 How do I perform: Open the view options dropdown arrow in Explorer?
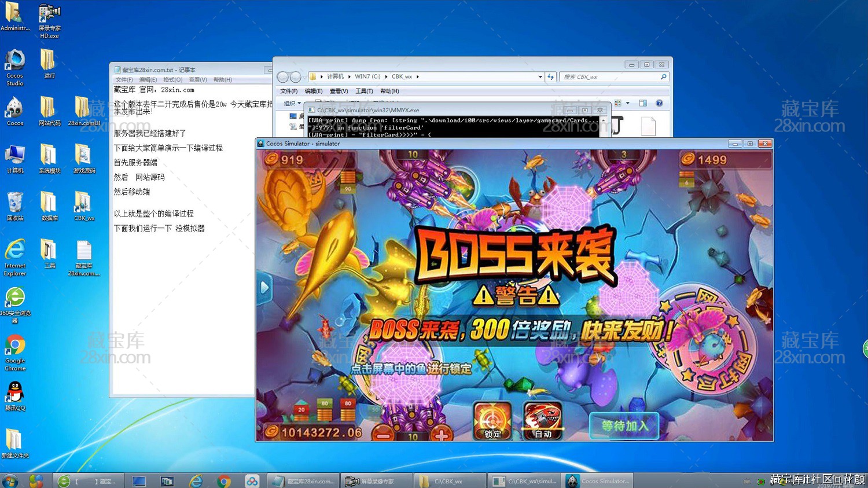628,103
